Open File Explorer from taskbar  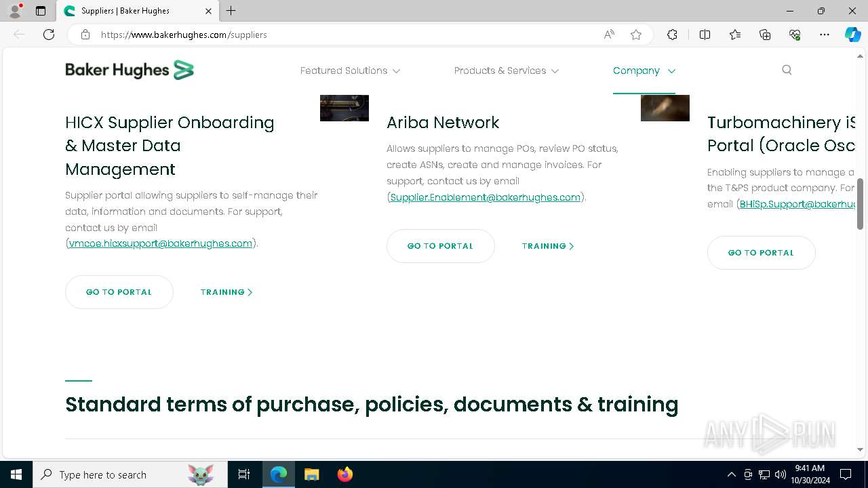pos(311,474)
